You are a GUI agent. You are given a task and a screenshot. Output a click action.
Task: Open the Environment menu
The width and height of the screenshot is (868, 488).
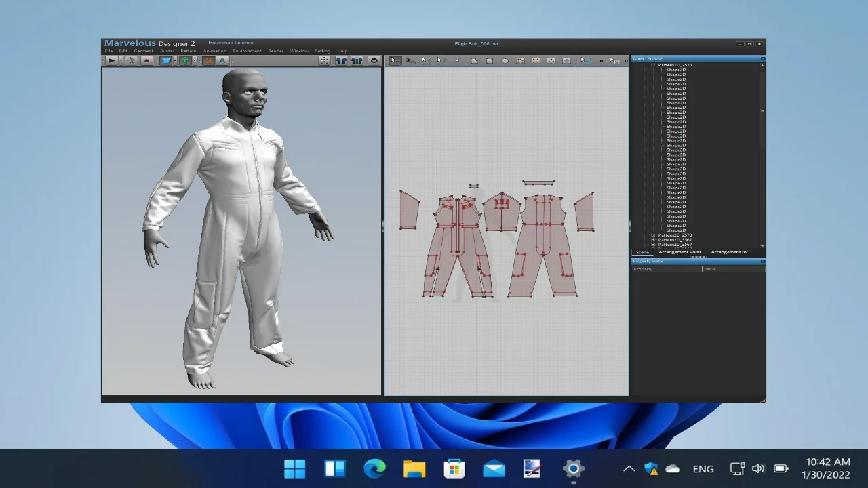[247, 51]
